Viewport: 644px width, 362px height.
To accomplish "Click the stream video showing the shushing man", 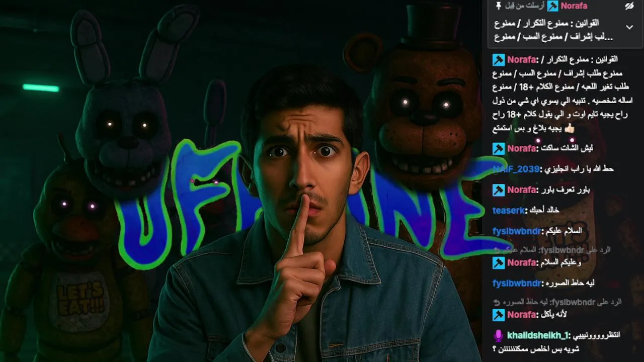I will pos(240,181).
